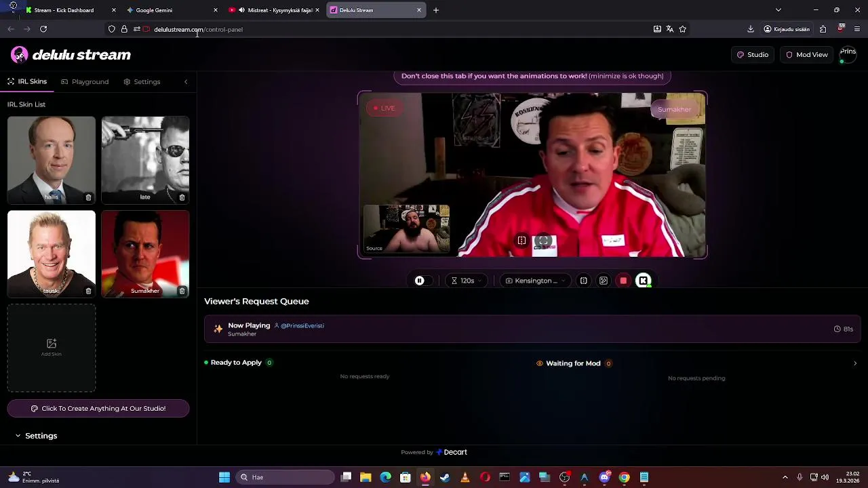
Task: Open the Kensington camera source dropdown
Action: (536, 281)
